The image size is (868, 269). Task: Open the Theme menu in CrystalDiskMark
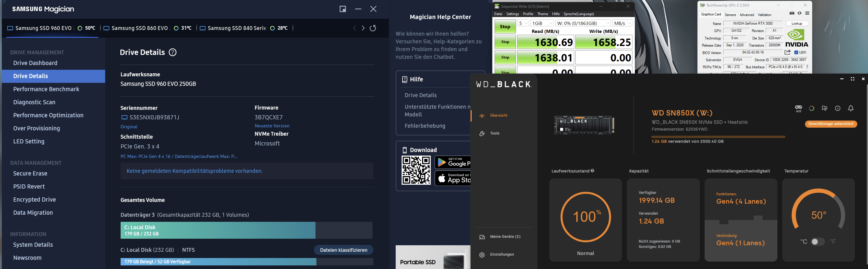[542, 14]
